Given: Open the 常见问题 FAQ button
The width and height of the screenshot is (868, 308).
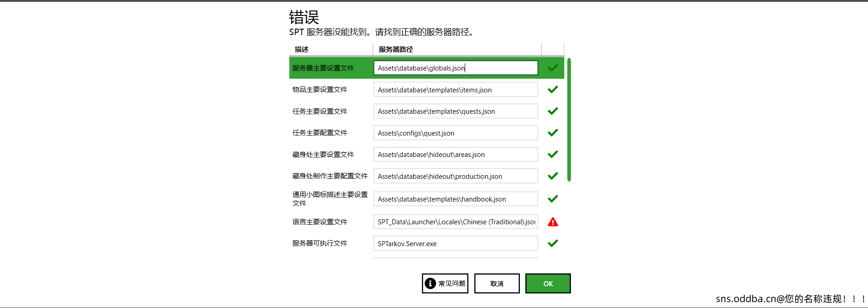Looking at the screenshot, I should 445,283.
